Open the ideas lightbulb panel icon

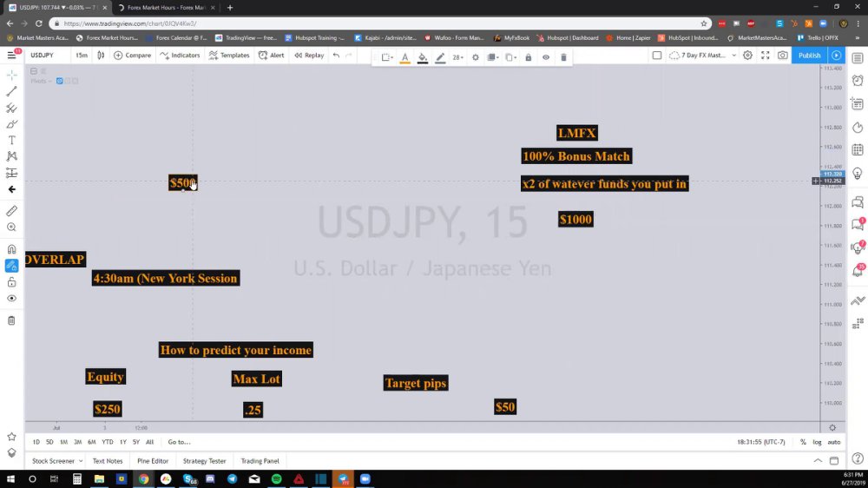coord(858,174)
